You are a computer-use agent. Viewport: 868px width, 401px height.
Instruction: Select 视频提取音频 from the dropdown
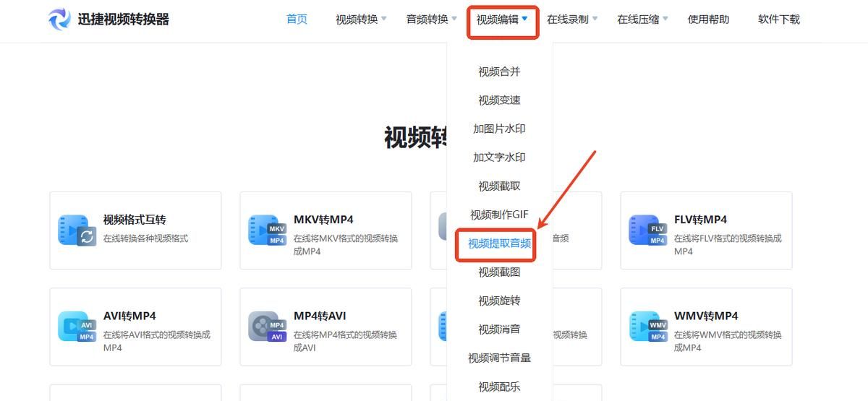[x=499, y=243]
